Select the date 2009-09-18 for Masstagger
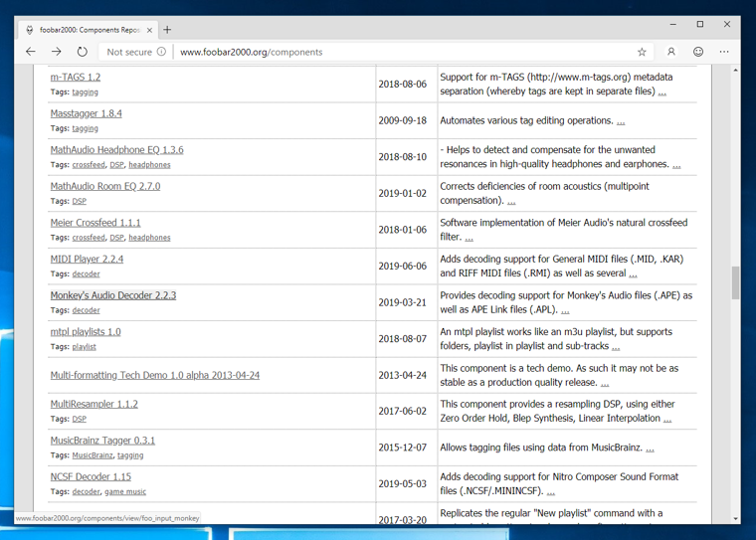This screenshot has height=540, width=756. 402,120
